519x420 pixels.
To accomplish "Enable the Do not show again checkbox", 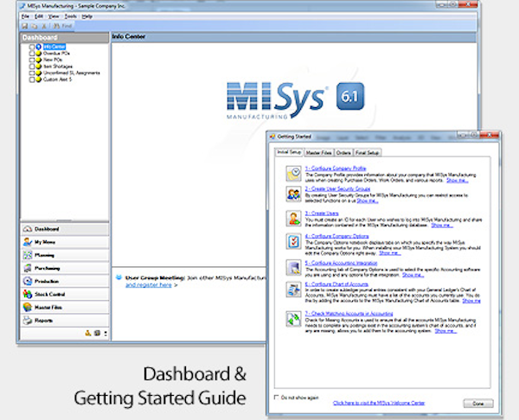I will [x=277, y=398].
